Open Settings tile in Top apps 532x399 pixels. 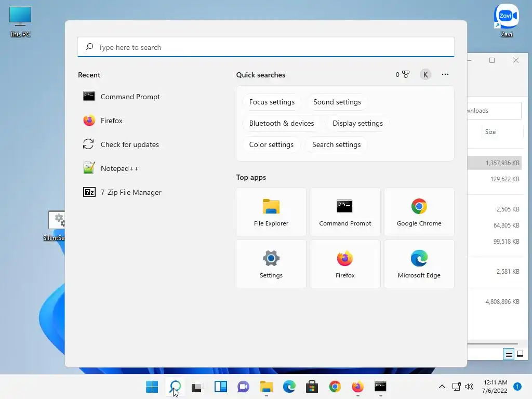tap(271, 264)
